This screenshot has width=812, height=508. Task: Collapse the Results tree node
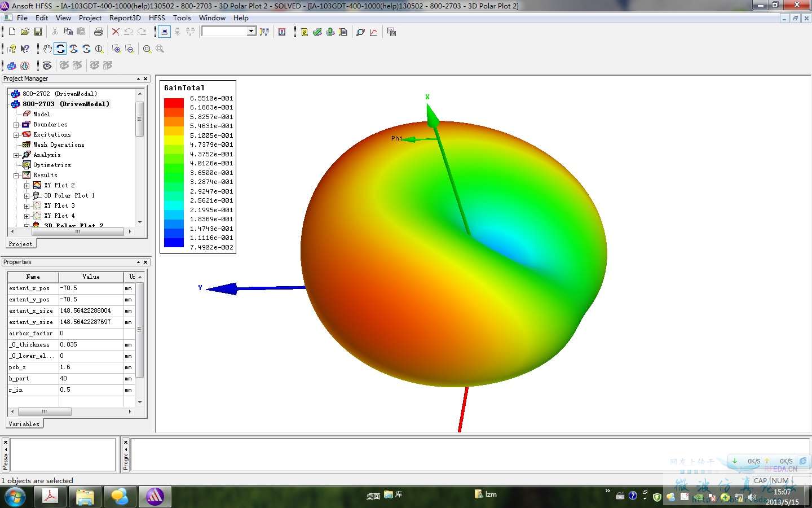click(x=16, y=176)
